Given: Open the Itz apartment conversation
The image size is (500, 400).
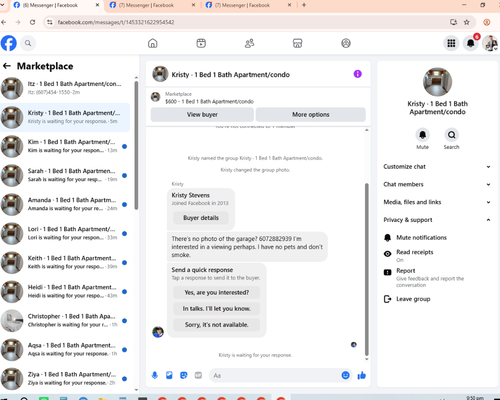Looking at the screenshot, I should click(x=65, y=88).
